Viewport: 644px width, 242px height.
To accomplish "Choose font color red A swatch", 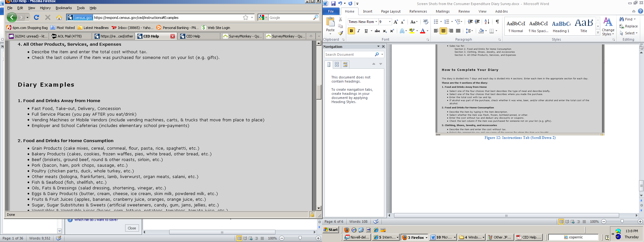I will pos(423,31).
